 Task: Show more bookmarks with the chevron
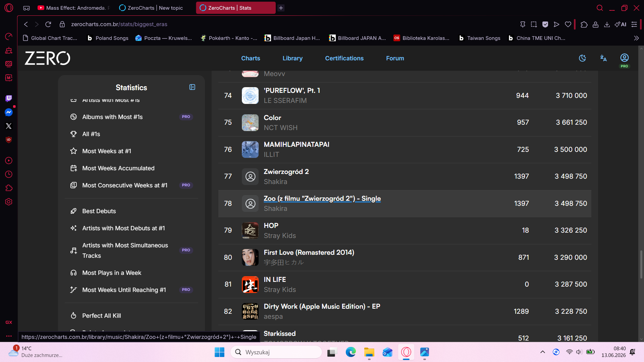(x=636, y=38)
